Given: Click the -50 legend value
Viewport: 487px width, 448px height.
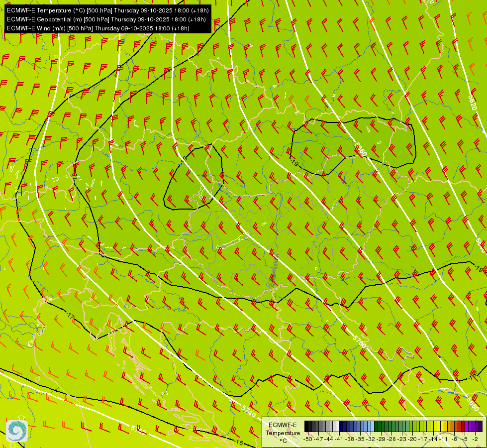Looking at the screenshot, I should tap(308, 439).
